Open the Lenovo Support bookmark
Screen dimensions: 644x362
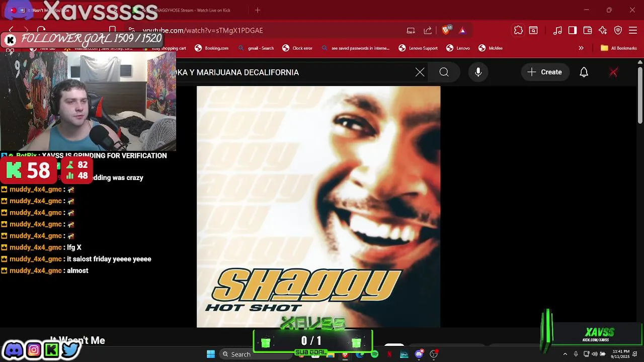(x=418, y=48)
